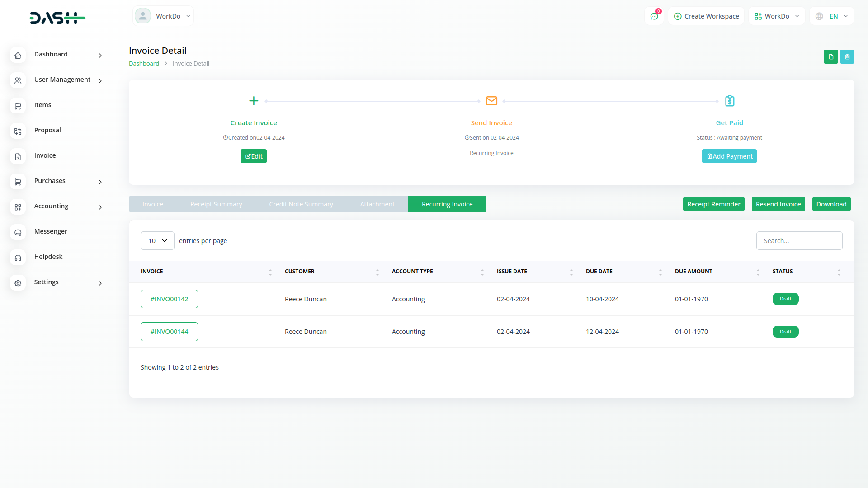Viewport: 868px width, 488px height.
Task: Click the Send Invoice envelope icon
Action: 491,101
